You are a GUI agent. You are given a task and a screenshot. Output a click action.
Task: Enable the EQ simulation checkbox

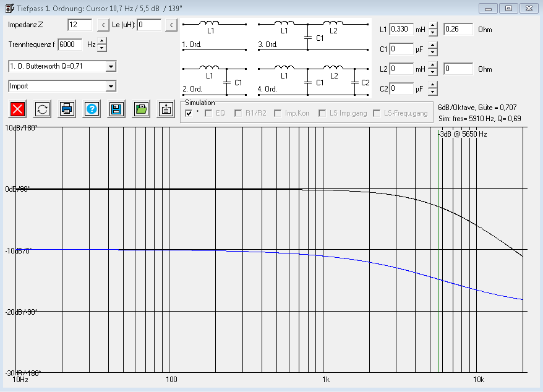click(x=208, y=113)
